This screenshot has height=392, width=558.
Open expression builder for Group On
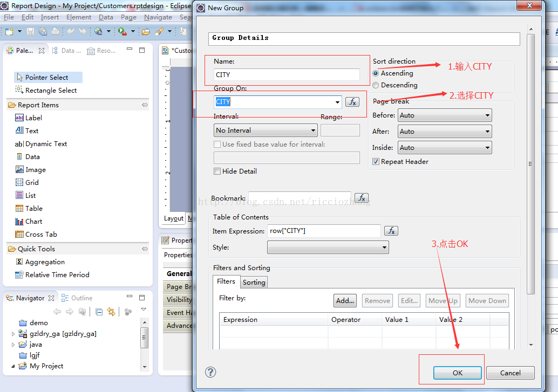point(352,102)
